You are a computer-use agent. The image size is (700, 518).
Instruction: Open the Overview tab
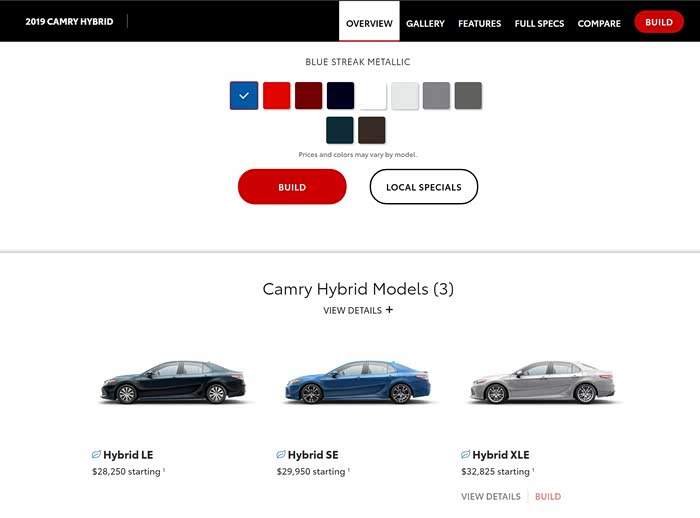tap(369, 23)
